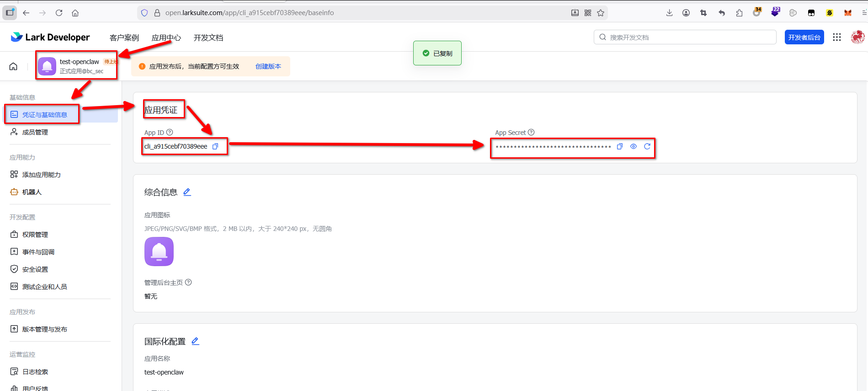Copy the App Secret
Viewport: 868px width, 391px height.
[x=620, y=146]
